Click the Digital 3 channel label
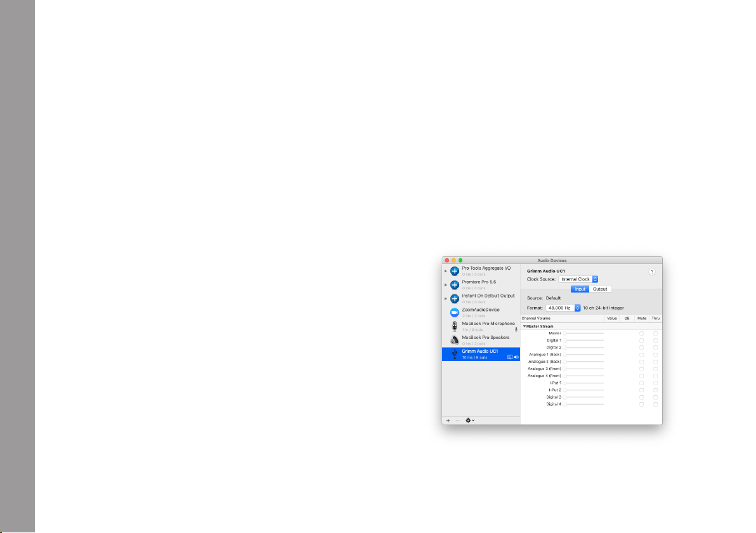This screenshot has width=756, height=533. point(554,397)
